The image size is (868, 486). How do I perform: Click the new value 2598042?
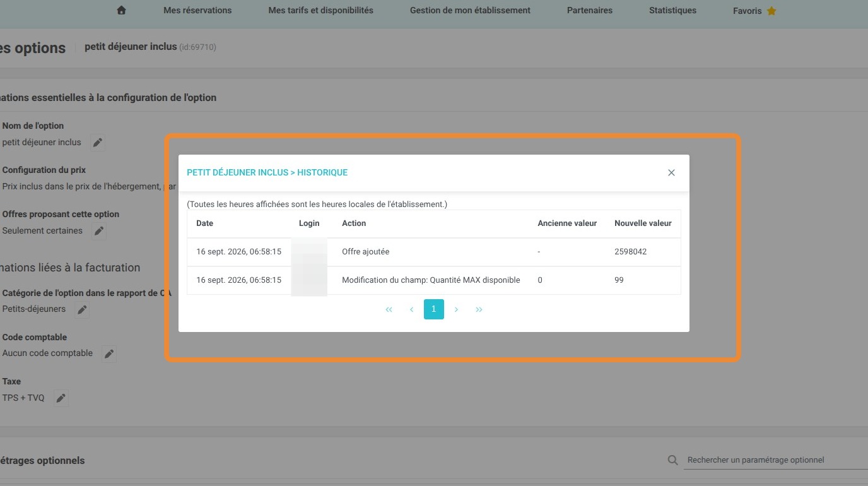click(x=631, y=252)
